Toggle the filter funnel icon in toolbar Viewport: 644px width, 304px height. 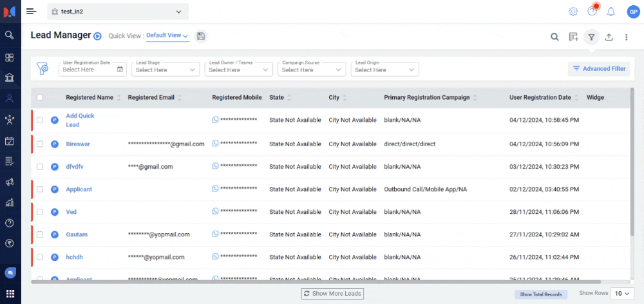591,37
